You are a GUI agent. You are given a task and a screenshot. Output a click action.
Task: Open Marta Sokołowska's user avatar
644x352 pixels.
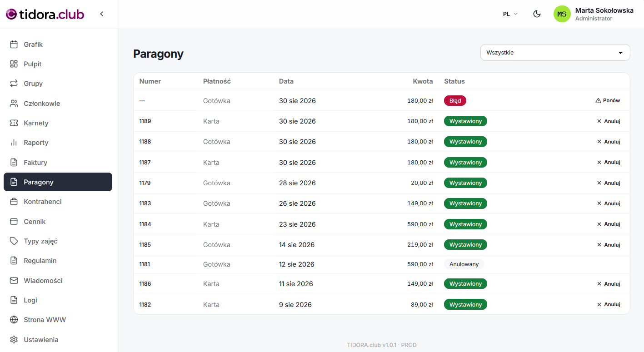click(562, 14)
